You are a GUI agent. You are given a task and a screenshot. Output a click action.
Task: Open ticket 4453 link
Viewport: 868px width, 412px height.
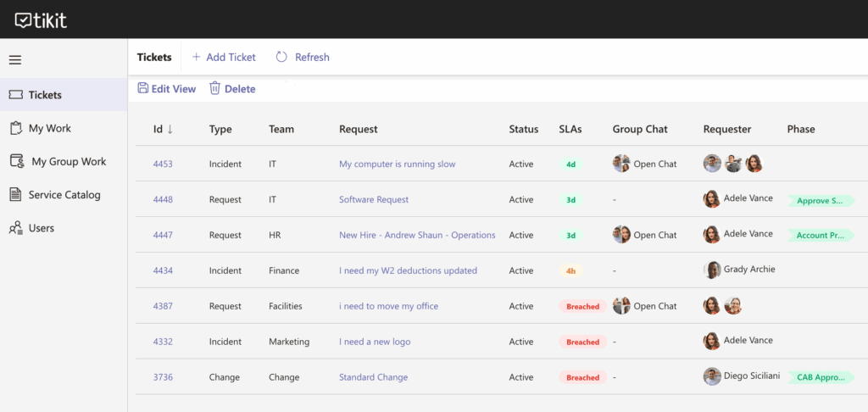163,164
